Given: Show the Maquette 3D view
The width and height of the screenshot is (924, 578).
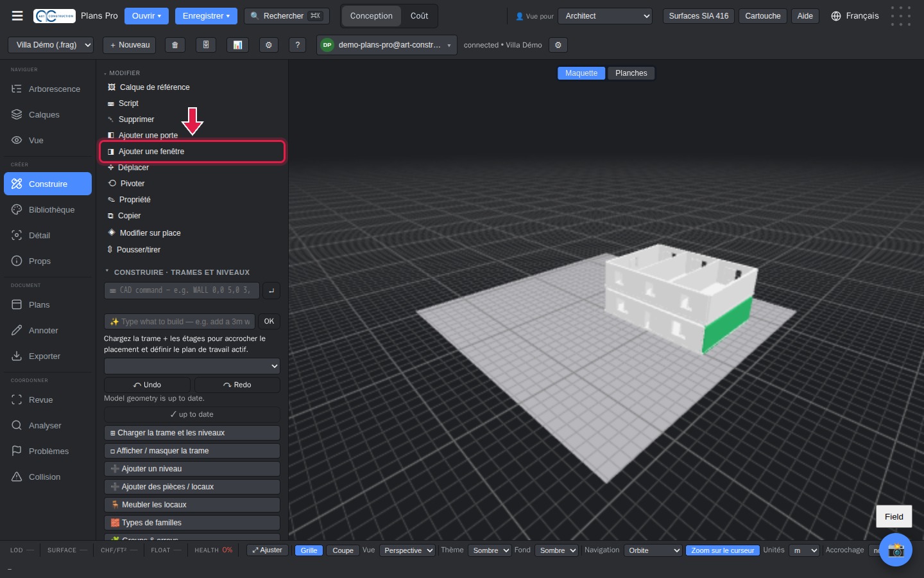Looking at the screenshot, I should pos(581,73).
